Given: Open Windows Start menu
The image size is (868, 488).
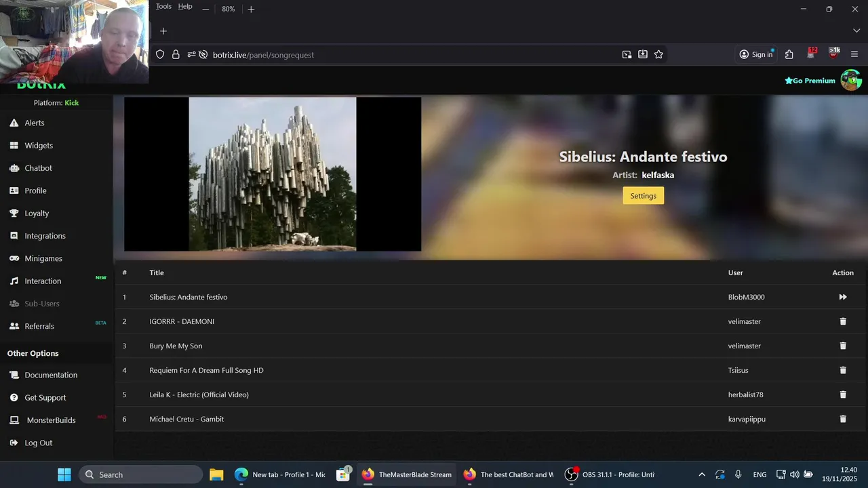Looking at the screenshot, I should pyautogui.click(x=64, y=474).
